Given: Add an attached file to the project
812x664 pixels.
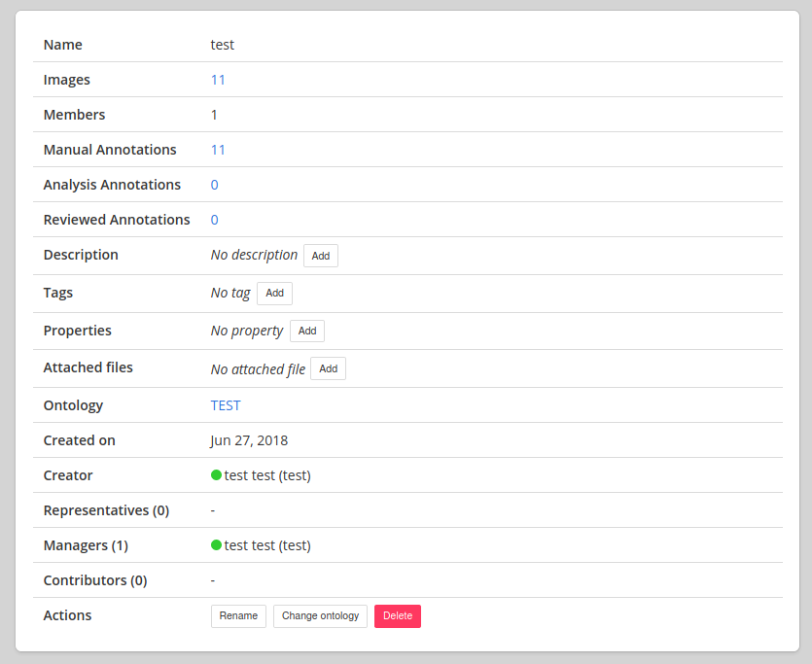Looking at the screenshot, I should [x=328, y=368].
